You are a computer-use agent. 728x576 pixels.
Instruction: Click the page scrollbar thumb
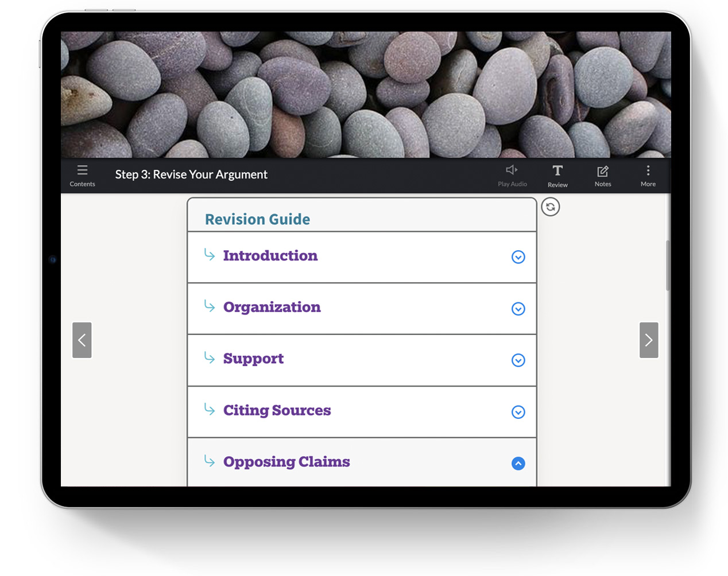[668, 265]
